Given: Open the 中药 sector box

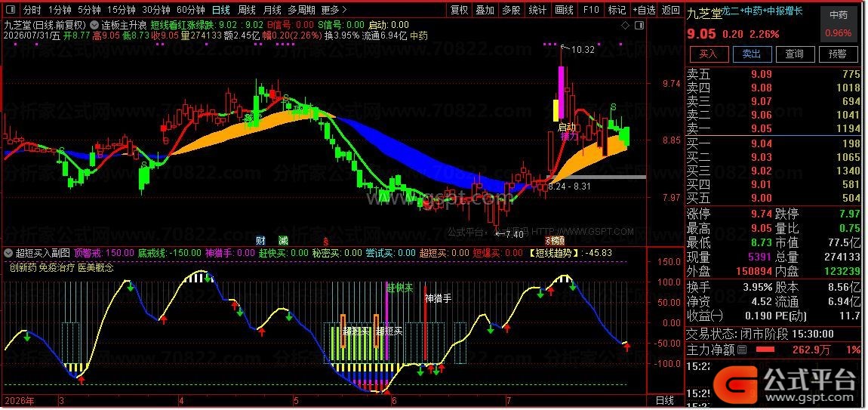Looking at the screenshot, I should 838,24.
